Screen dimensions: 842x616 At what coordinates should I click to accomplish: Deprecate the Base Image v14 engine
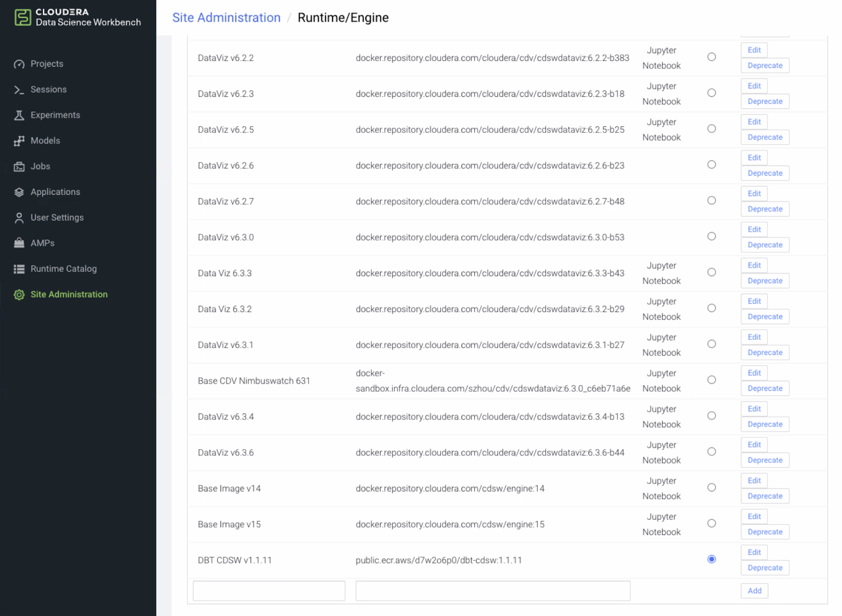(x=765, y=496)
